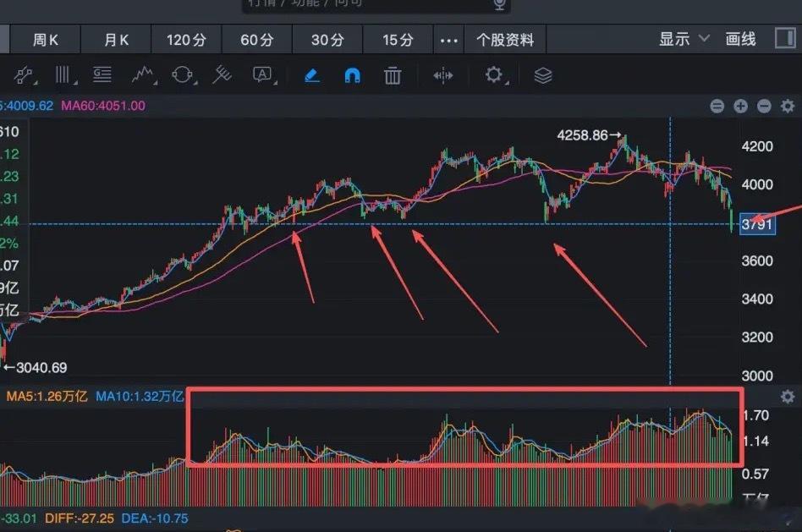
Task: Click the DEA:-10.75 MACD label
Action: (155, 518)
